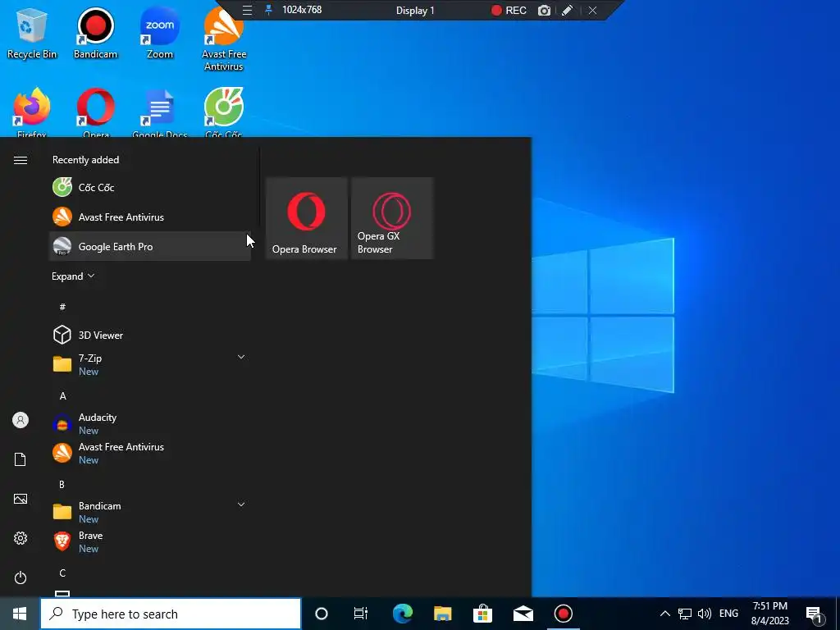Open 3D Viewer from the app list

150,335
